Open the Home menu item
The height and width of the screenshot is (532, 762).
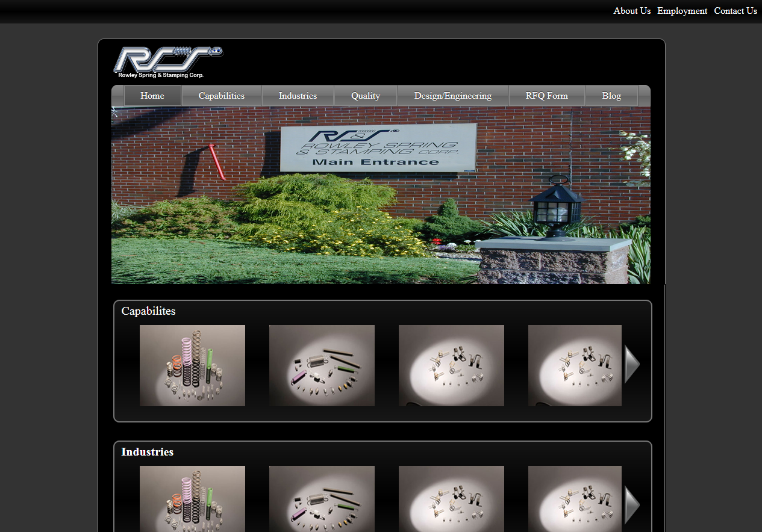tap(152, 96)
